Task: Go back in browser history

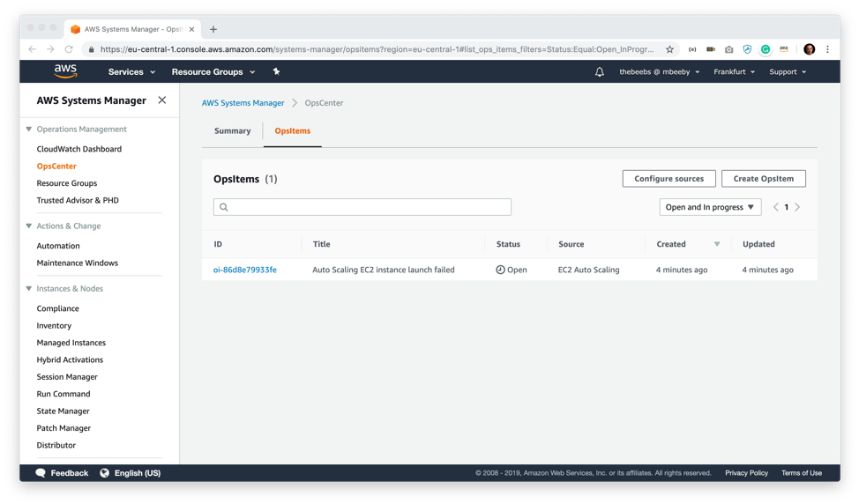Action: pos(33,49)
